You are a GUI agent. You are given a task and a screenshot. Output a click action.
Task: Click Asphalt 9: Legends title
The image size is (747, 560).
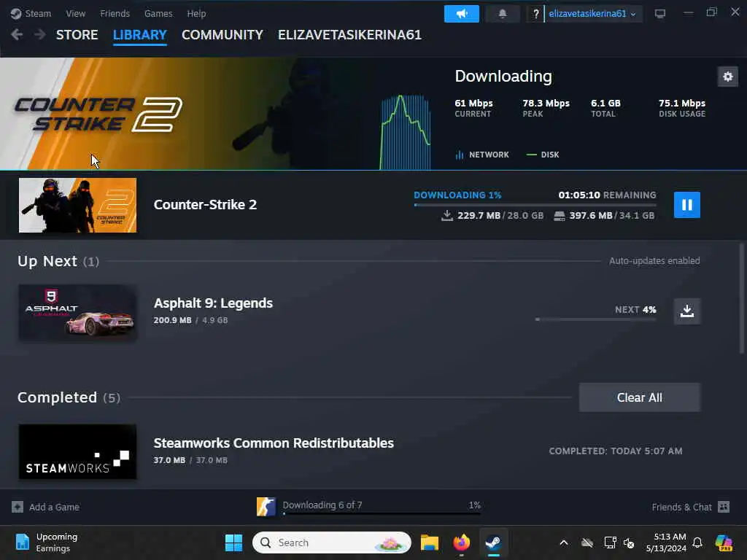213,303
